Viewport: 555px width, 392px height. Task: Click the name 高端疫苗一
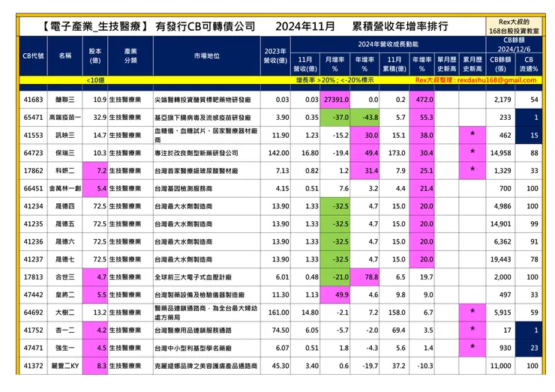(65, 118)
